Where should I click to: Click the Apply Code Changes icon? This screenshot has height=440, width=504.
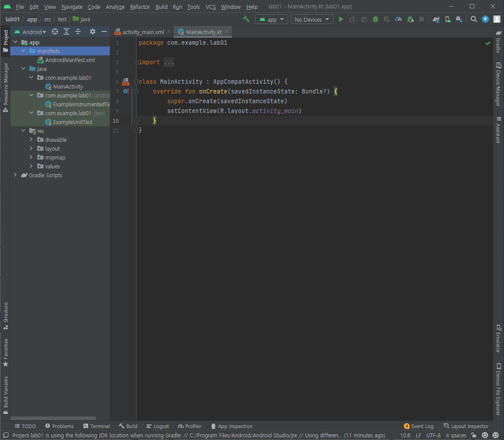tap(364, 19)
